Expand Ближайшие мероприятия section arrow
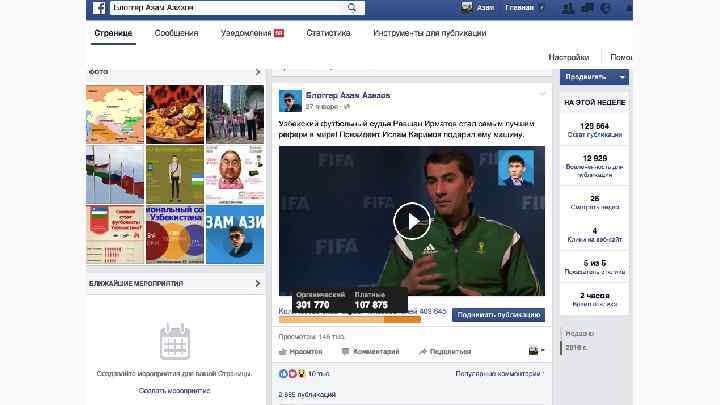 click(258, 284)
